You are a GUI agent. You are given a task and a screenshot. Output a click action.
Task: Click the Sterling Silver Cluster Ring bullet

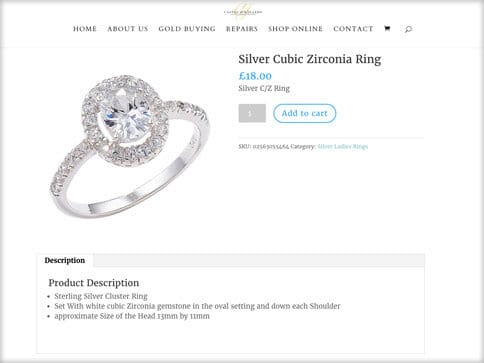[x=101, y=296]
